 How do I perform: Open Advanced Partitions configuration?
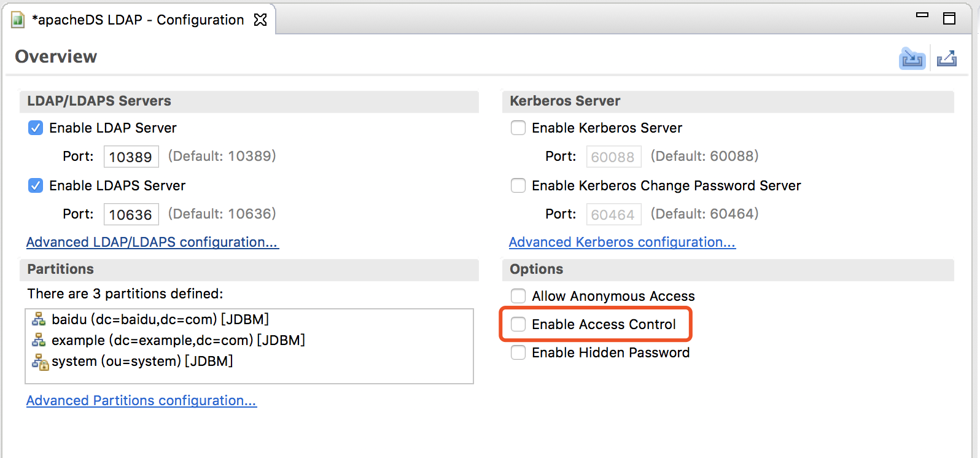pos(141,400)
